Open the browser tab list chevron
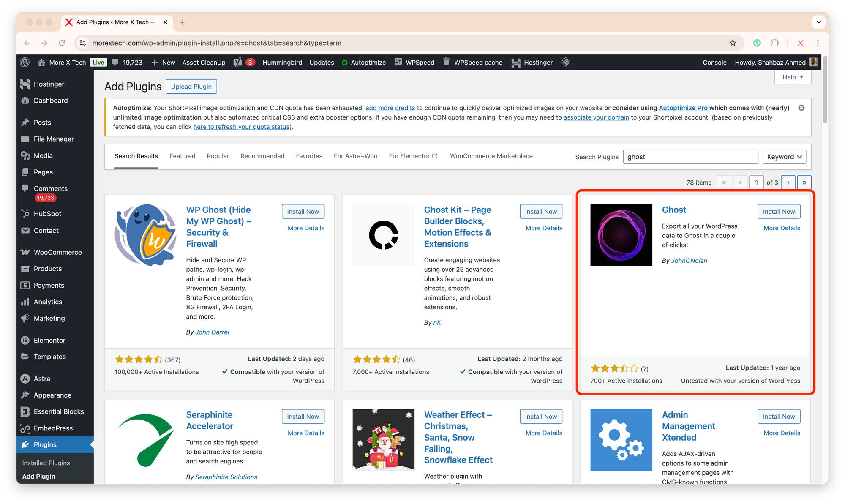The width and height of the screenshot is (845, 504). [818, 22]
